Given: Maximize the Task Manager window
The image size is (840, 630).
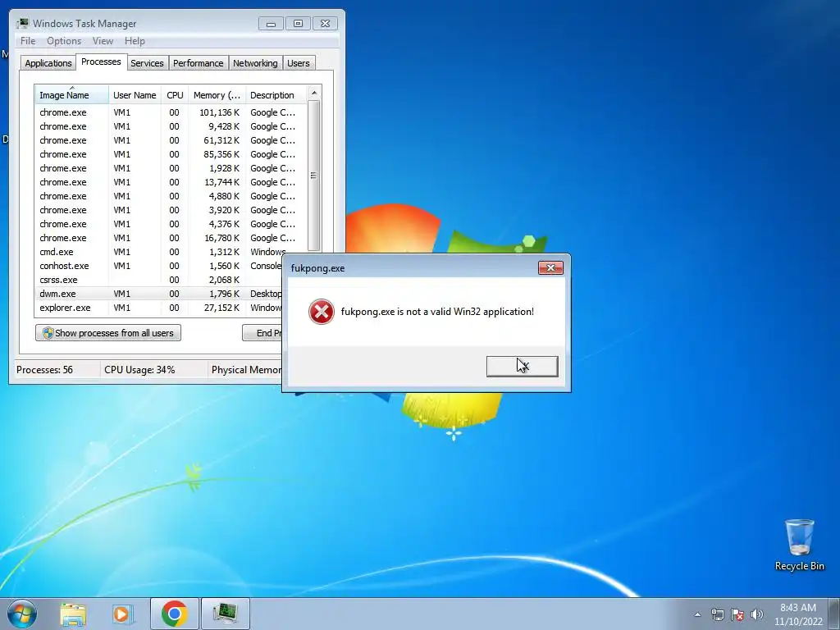Looking at the screenshot, I should click(x=298, y=24).
